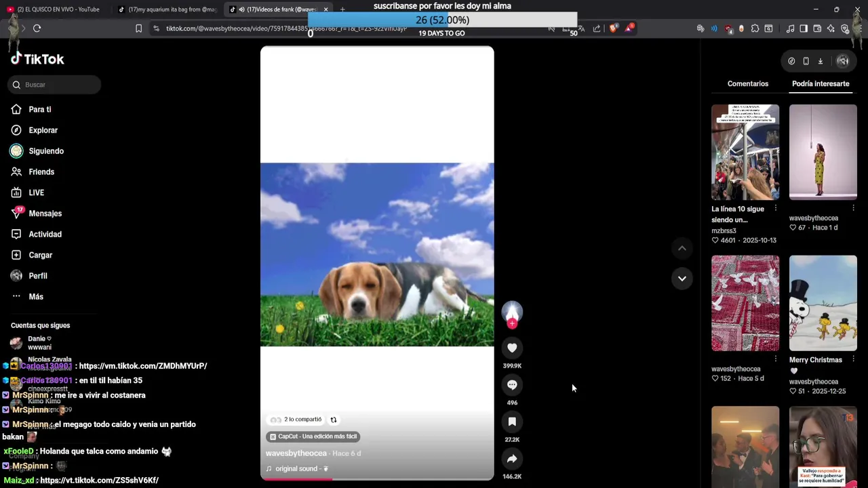Click the browser share page icon
This screenshot has height=488, width=868.
(597, 28)
